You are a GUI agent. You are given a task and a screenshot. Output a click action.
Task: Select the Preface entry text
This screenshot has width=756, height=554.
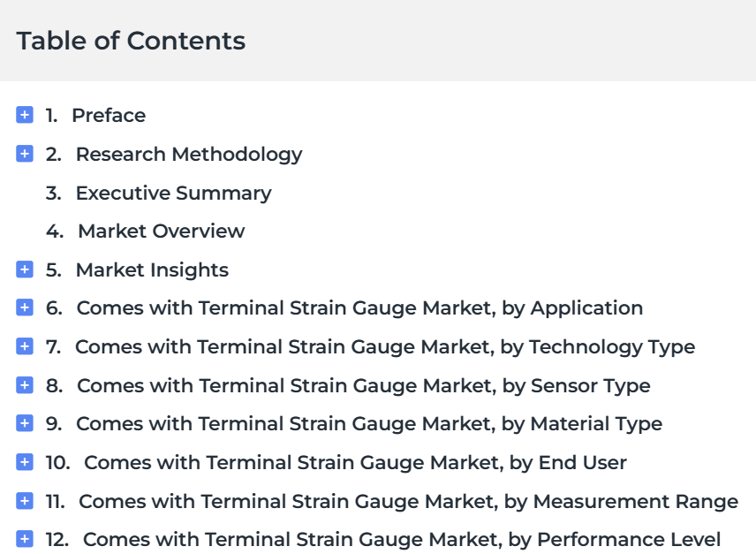109,116
